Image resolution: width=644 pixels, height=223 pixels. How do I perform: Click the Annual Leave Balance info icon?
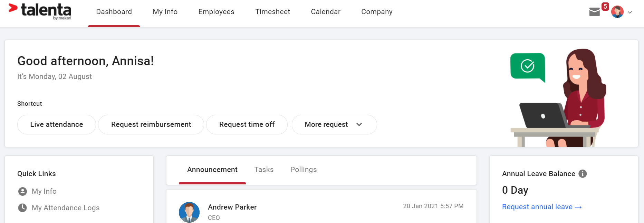coord(583,174)
